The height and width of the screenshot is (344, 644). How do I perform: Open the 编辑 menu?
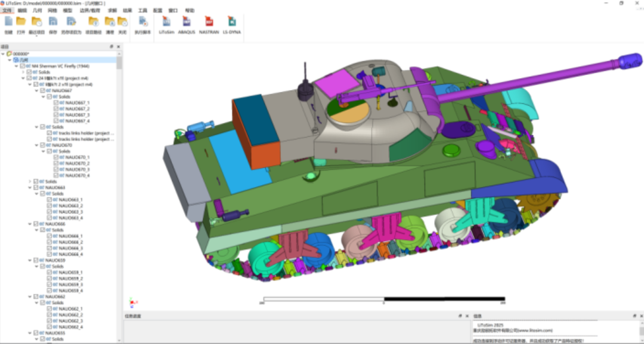pos(22,10)
